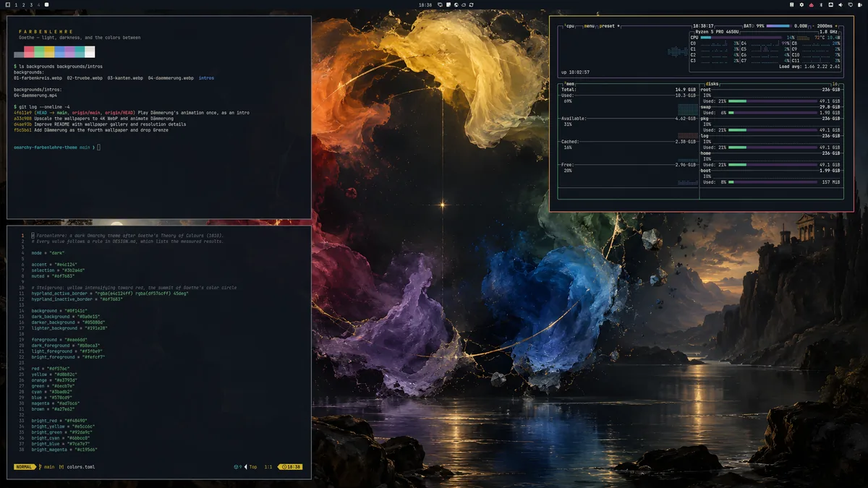The height and width of the screenshot is (488, 868).
Task: Click the white color swatch in terminal banner
Action: coord(90,52)
